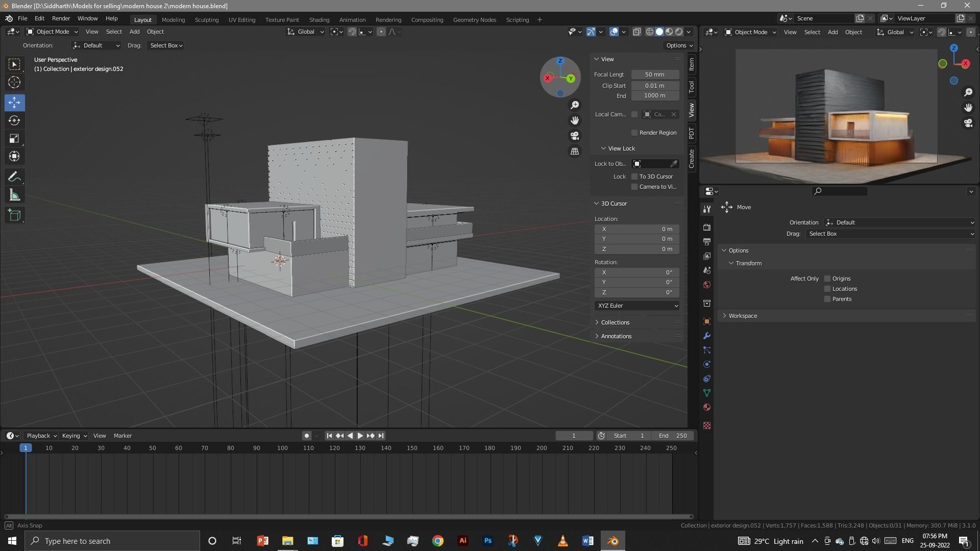This screenshot has width=980, height=551.
Task: Play animation in timeline
Action: coord(360,436)
